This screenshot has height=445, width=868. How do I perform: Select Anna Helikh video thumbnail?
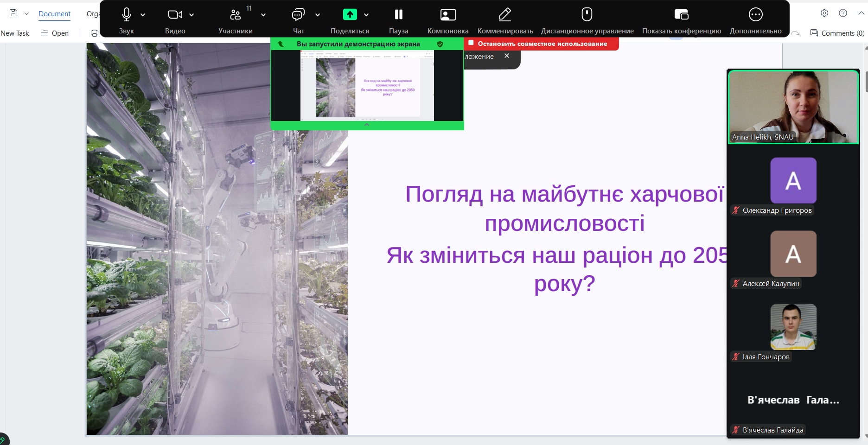[793, 107]
